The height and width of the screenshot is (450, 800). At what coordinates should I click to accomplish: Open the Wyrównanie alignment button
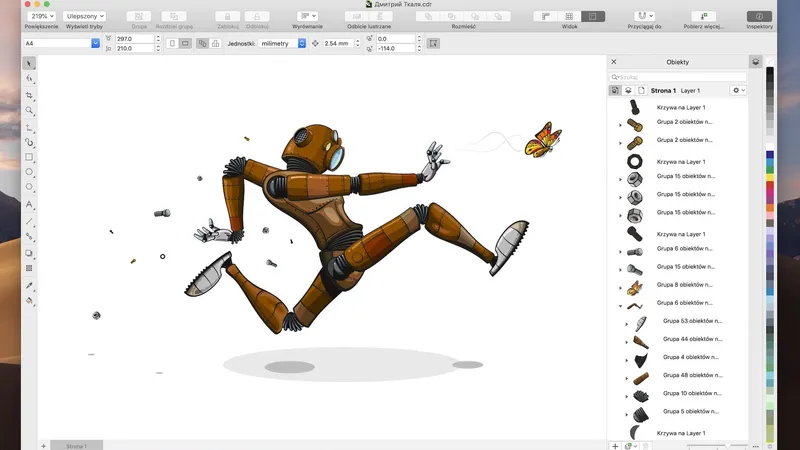(308, 16)
